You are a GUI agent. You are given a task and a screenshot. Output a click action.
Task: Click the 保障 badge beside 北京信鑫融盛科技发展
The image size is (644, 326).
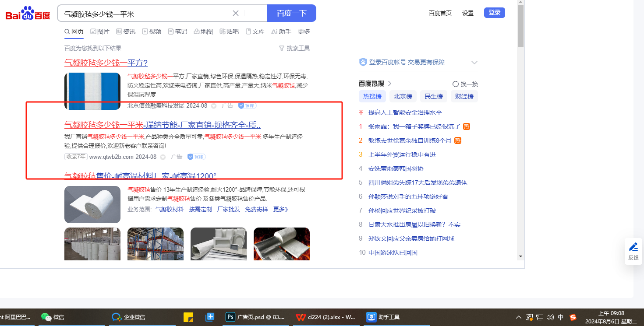pyautogui.click(x=248, y=105)
